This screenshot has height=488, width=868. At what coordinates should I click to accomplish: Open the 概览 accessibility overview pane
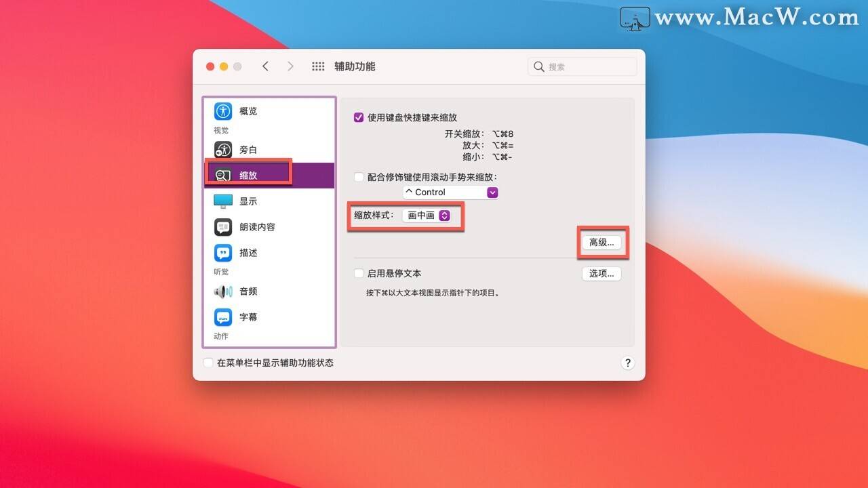click(x=222, y=111)
